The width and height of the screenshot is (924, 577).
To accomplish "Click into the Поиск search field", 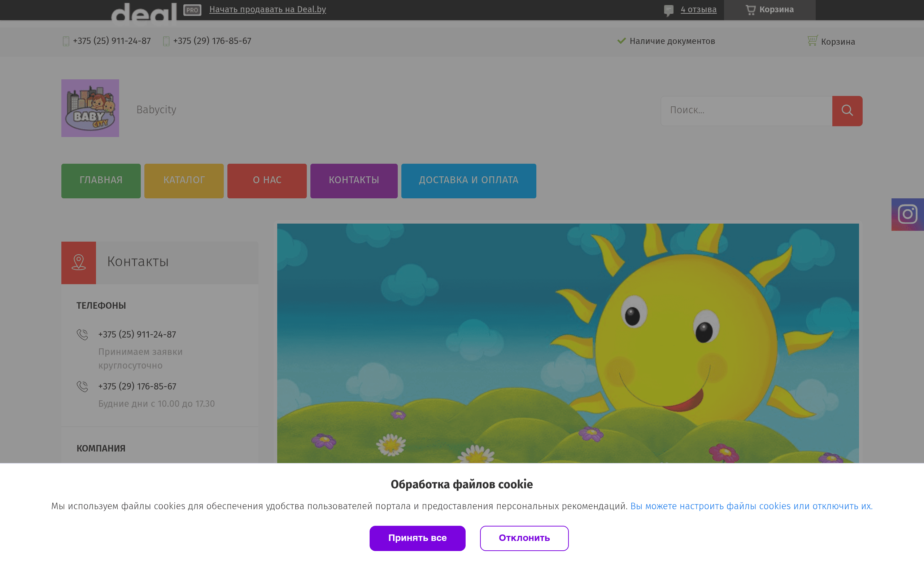I will point(746,111).
